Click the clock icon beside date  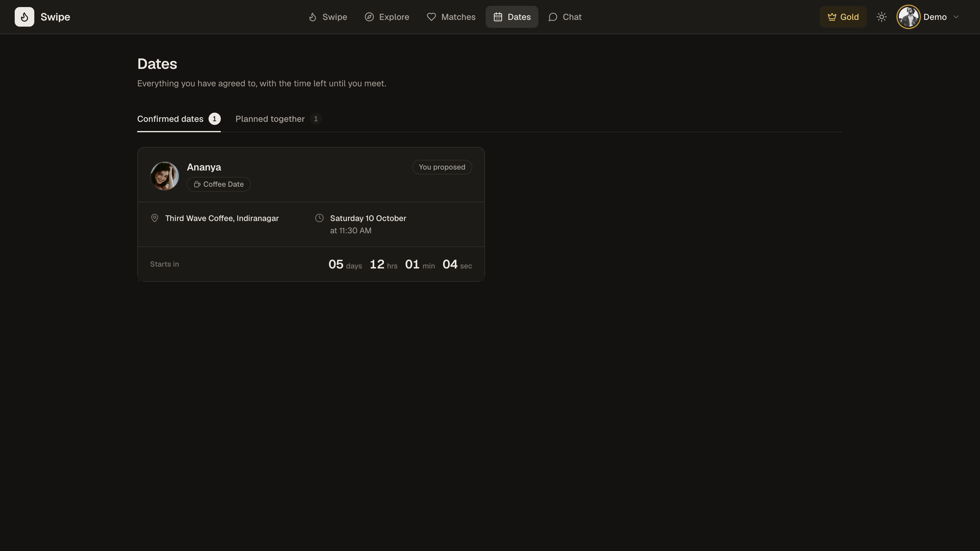tap(319, 218)
